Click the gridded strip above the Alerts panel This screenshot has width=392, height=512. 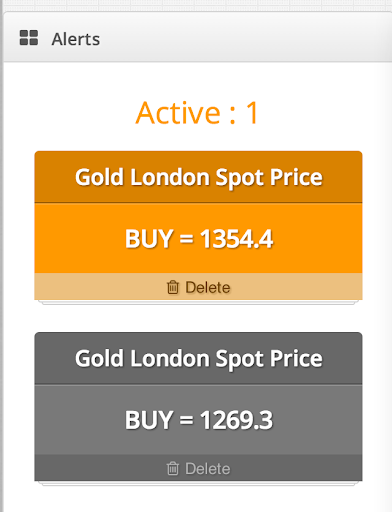pos(196,5)
